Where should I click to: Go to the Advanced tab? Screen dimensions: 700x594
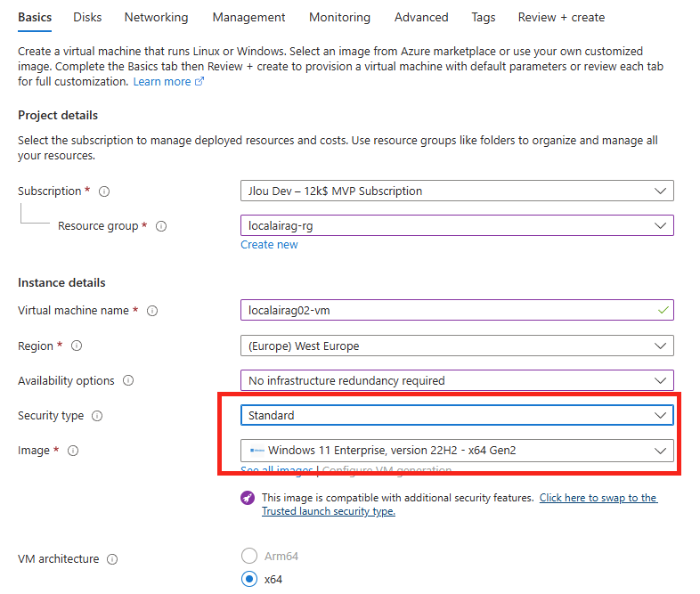421,18
